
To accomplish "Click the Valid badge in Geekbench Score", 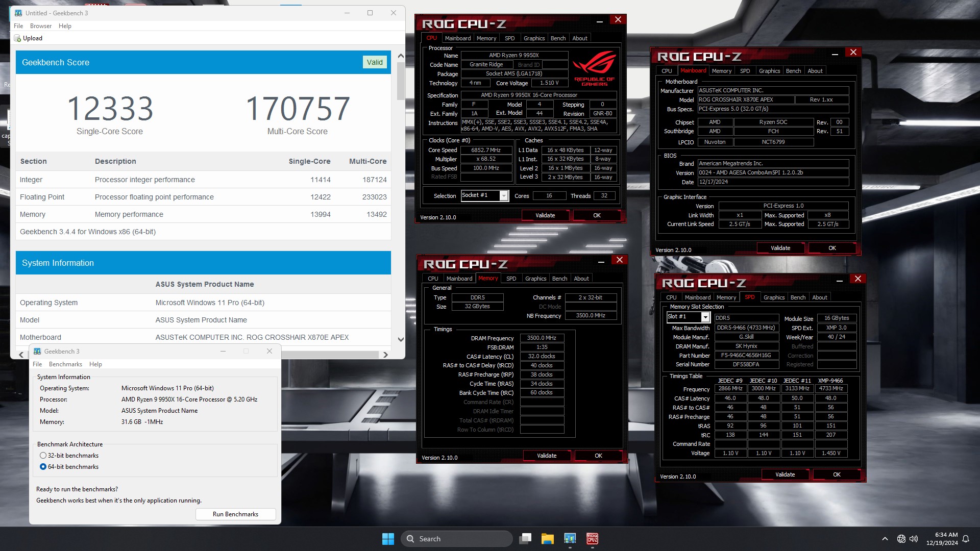I will point(375,62).
